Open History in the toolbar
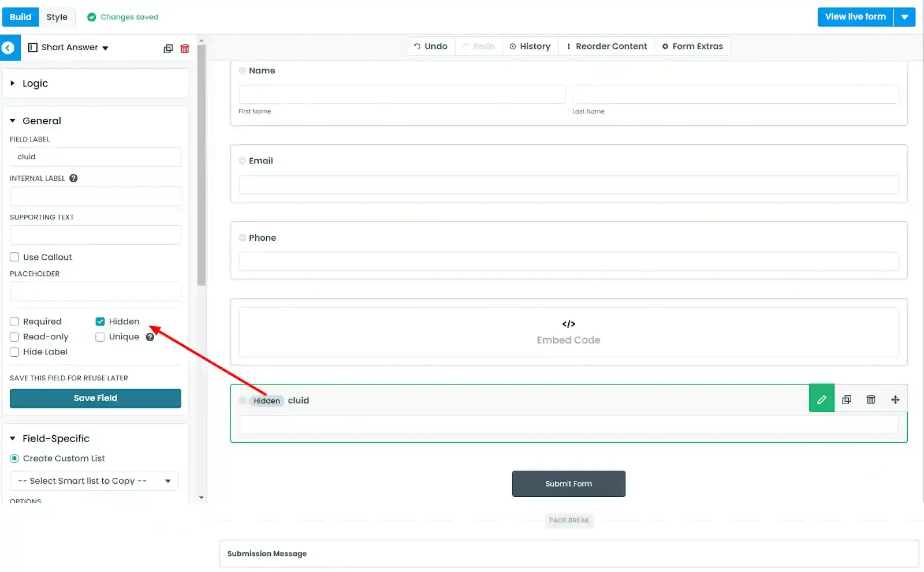Image resolution: width=924 pixels, height=572 pixels. pyautogui.click(x=530, y=47)
